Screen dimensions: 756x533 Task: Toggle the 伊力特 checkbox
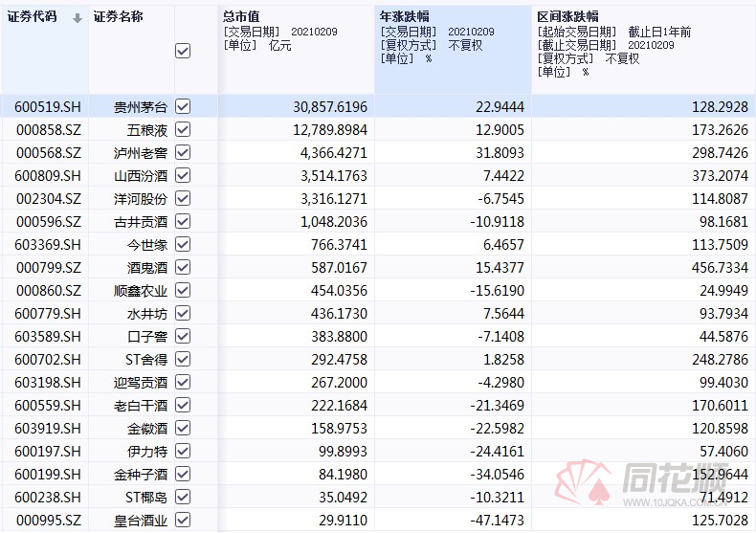(183, 451)
